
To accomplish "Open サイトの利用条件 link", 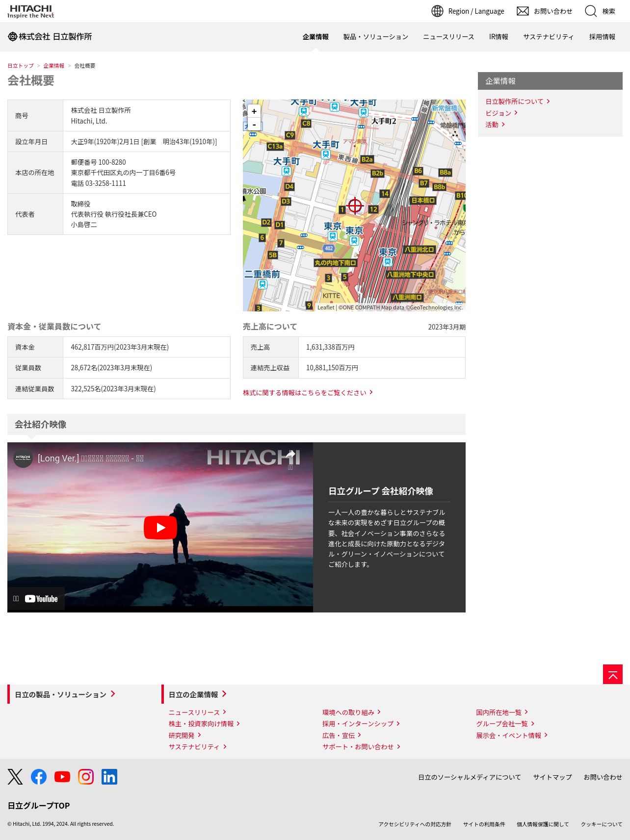I will point(484,824).
